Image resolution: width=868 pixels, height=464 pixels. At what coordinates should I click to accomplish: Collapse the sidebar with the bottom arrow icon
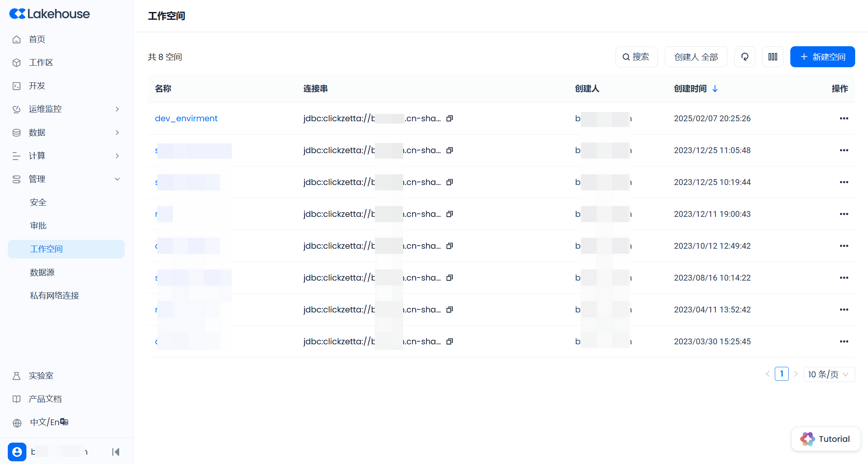(x=115, y=452)
